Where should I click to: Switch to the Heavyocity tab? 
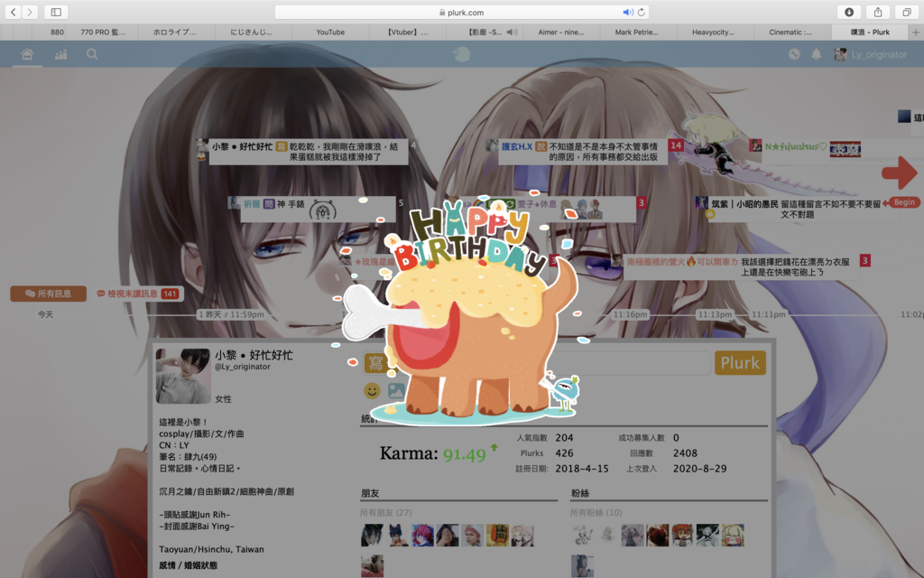[713, 33]
